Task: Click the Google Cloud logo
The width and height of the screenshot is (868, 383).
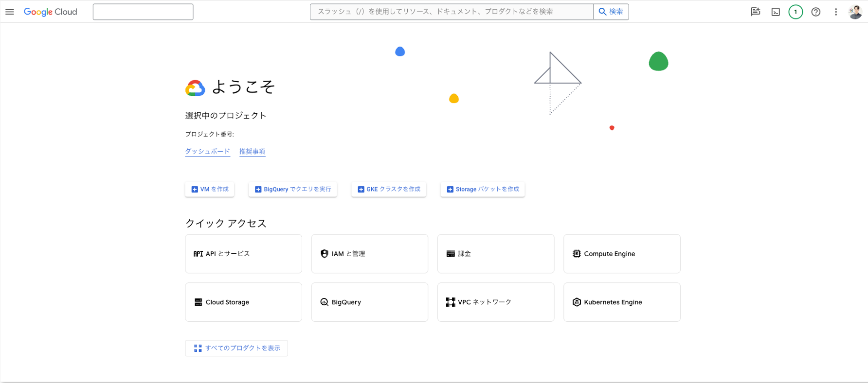Action: 51,12
